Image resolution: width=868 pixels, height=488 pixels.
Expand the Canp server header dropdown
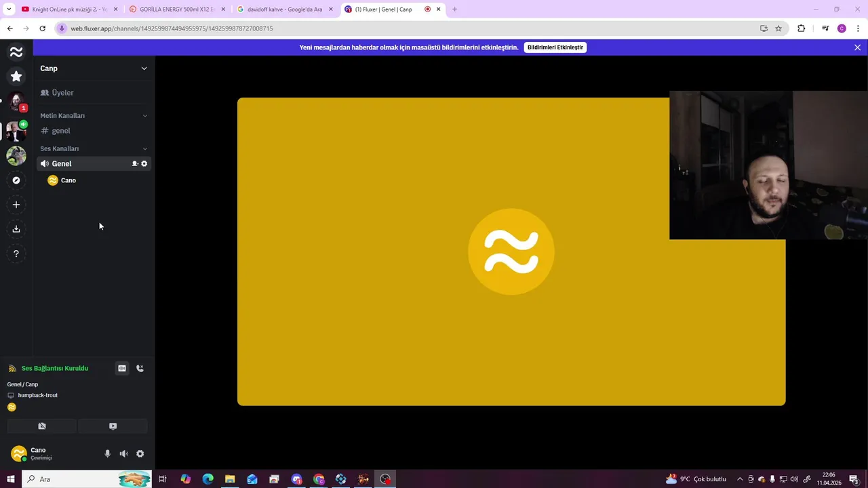point(144,68)
